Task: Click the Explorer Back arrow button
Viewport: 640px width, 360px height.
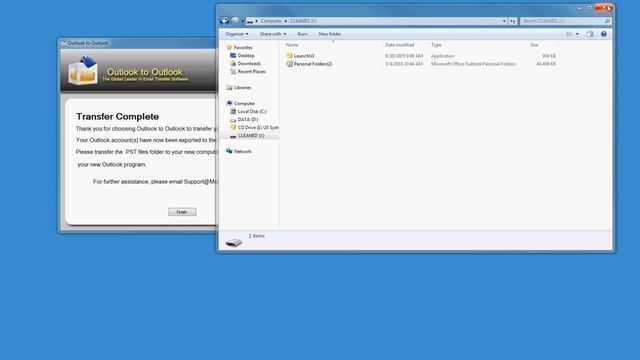Action: [224, 21]
